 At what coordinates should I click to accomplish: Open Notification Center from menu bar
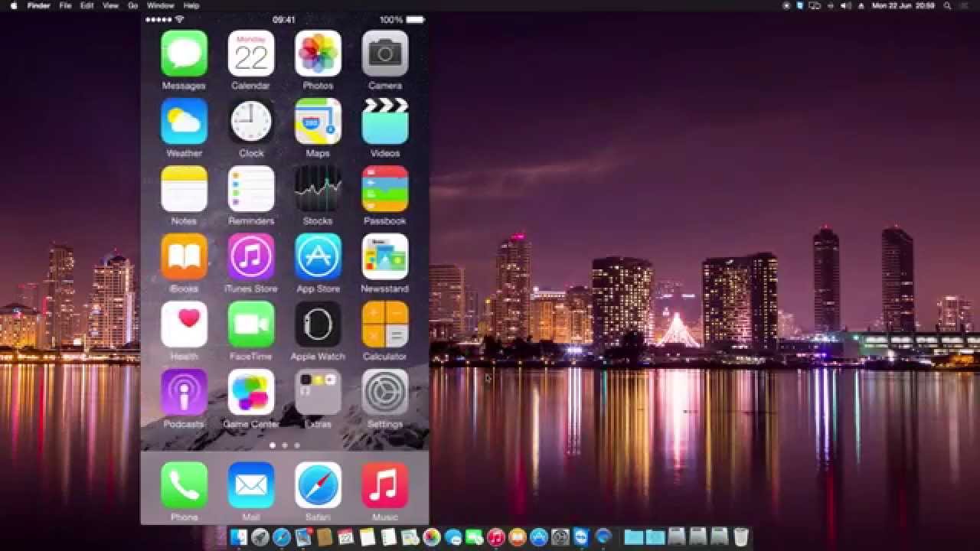(x=964, y=5)
